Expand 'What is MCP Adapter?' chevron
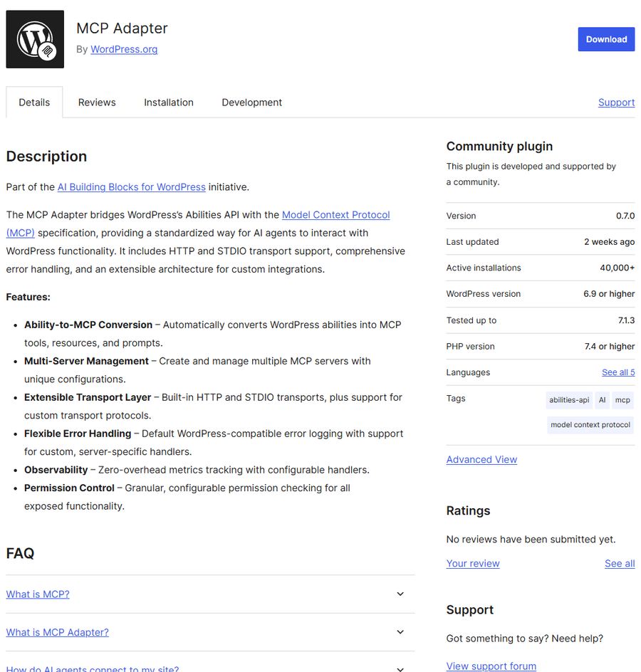 [x=400, y=632]
